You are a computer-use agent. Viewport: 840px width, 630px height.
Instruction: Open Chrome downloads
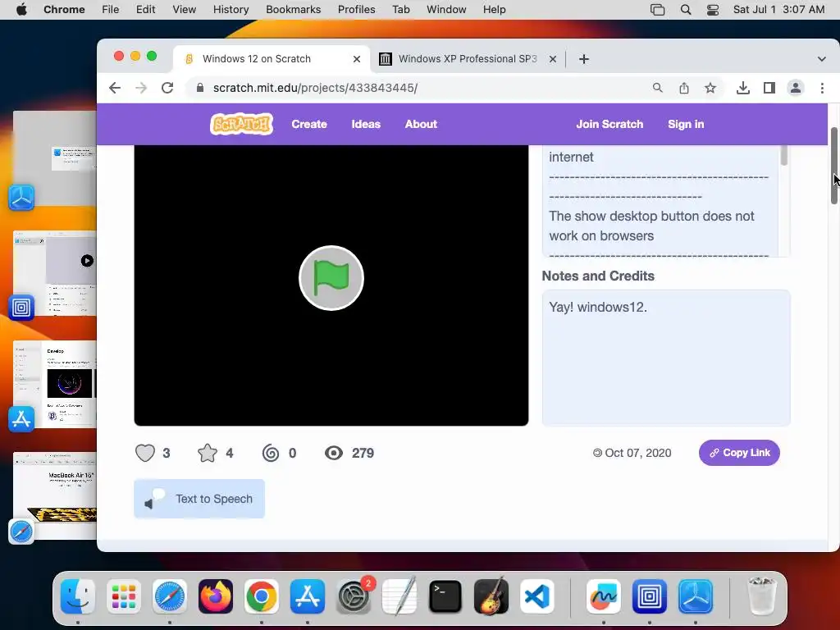[742, 88]
